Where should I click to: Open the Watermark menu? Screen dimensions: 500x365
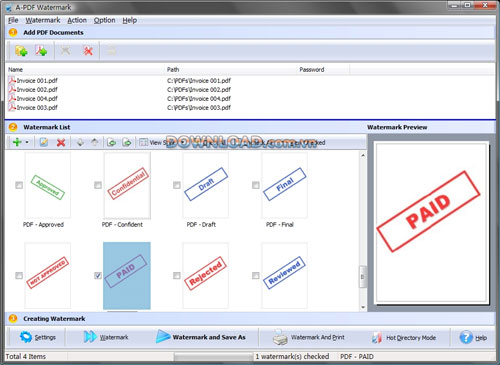point(43,20)
